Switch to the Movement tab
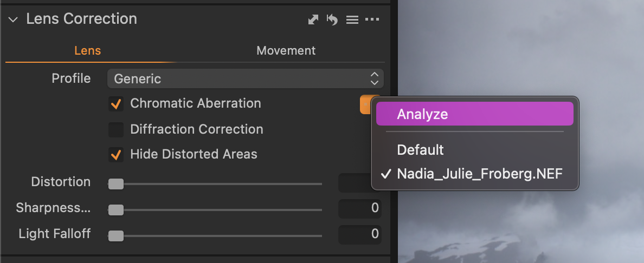The image size is (644, 263). coord(286,50)
